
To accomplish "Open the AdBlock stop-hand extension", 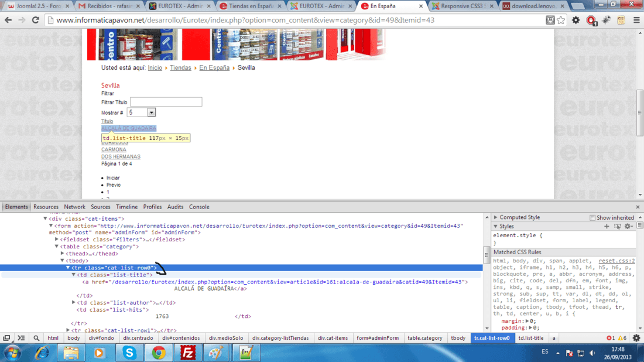I will click(x=591, y=20).
